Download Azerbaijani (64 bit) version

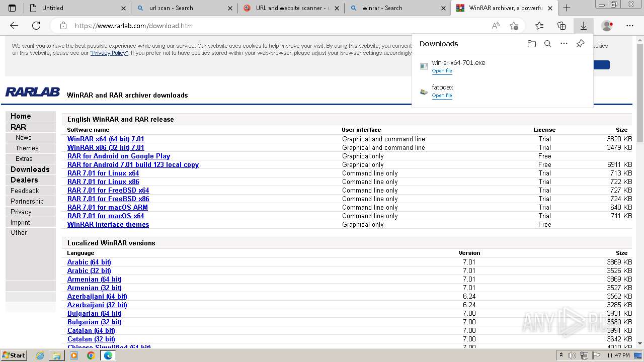click(x=97, y=297)
